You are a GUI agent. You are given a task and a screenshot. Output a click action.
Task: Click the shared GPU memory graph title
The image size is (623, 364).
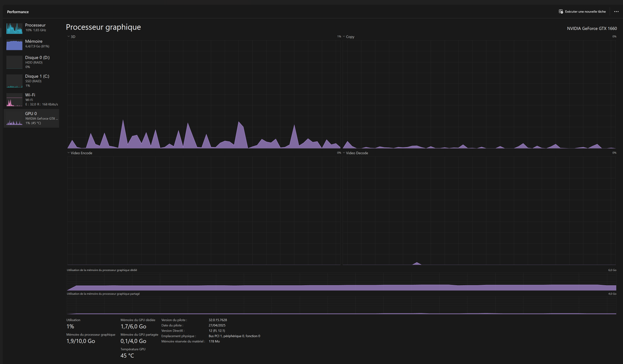click(103, 294)
